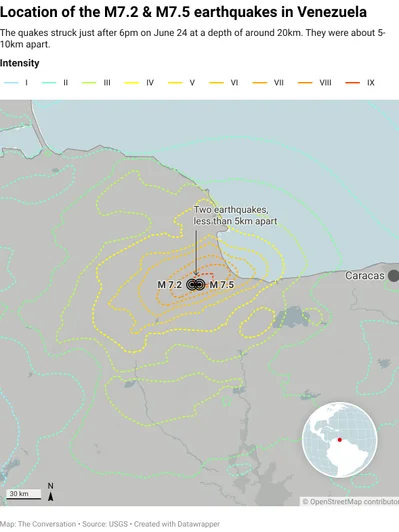Click the Intensity IV yellow legend swatch
This screenshot has width=399, height=532.
pos(132,83)
